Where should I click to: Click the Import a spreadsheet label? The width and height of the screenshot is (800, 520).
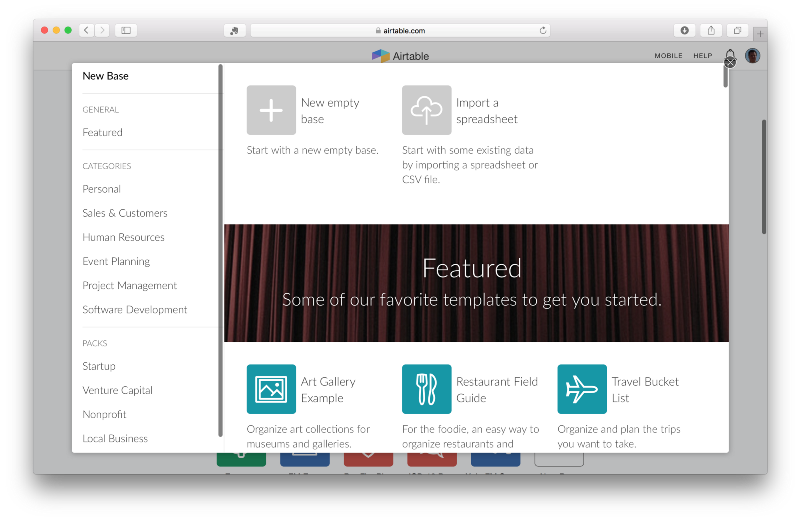(487, 111)
